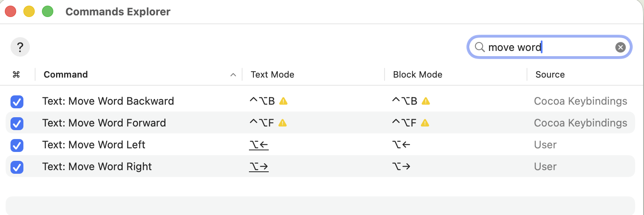Click Block Mode warning icon for Move Word Backward
The height and width of the screenshot is (215, 644).
[x=426, y=101]
